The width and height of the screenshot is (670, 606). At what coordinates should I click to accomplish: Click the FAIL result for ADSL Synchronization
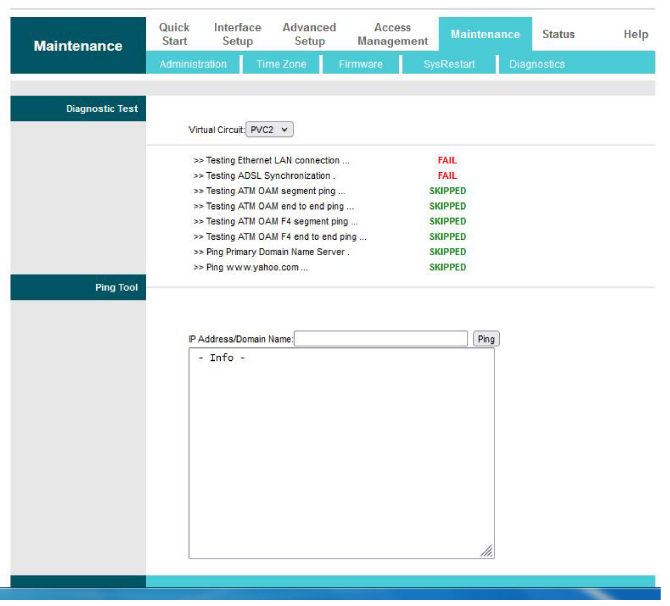(x=447, y=176)
